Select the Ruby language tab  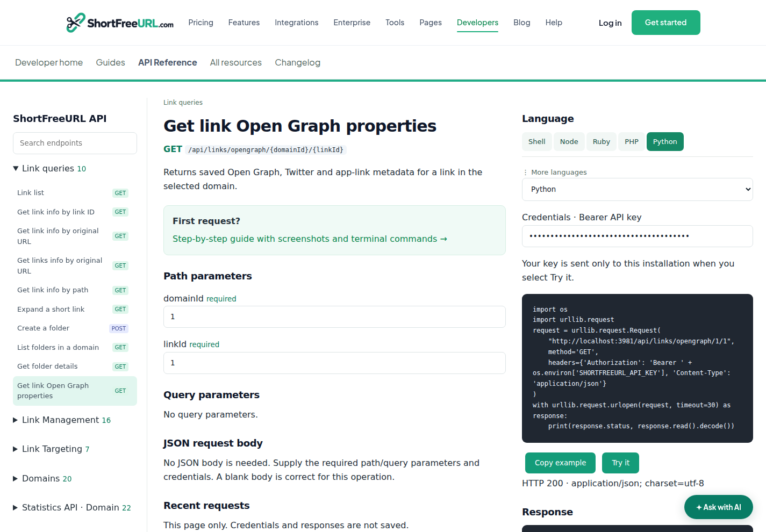point(601,141)
